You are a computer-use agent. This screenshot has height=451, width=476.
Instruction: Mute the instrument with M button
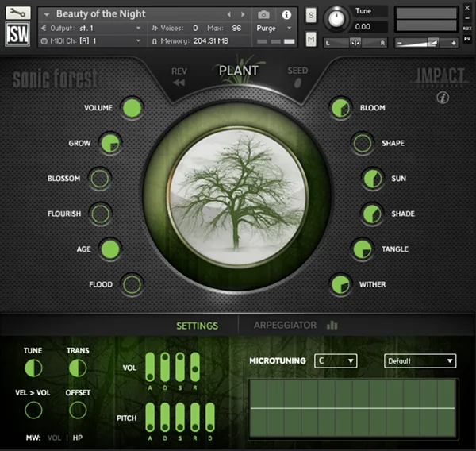[311, 39]
